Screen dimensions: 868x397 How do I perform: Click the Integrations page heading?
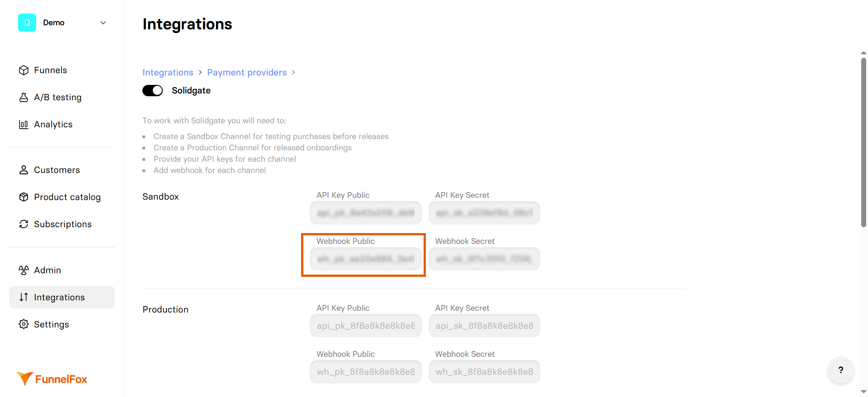click(x=187, y=24)
